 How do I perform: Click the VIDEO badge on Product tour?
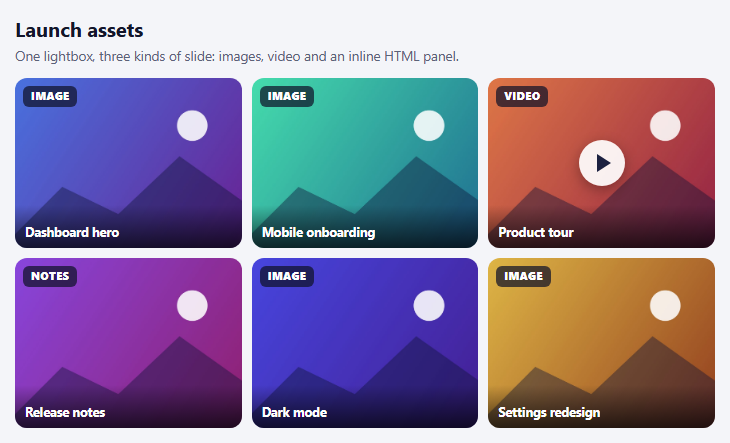(x=522, y=96)
